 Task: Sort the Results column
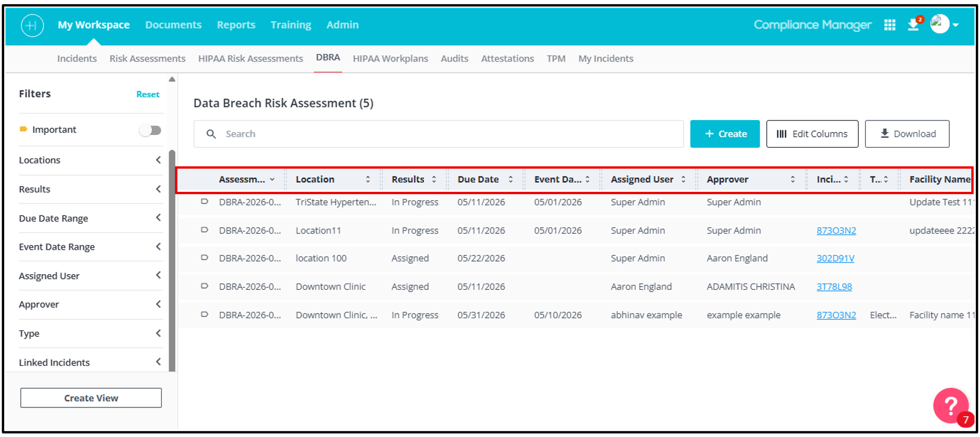coord(434,179)
